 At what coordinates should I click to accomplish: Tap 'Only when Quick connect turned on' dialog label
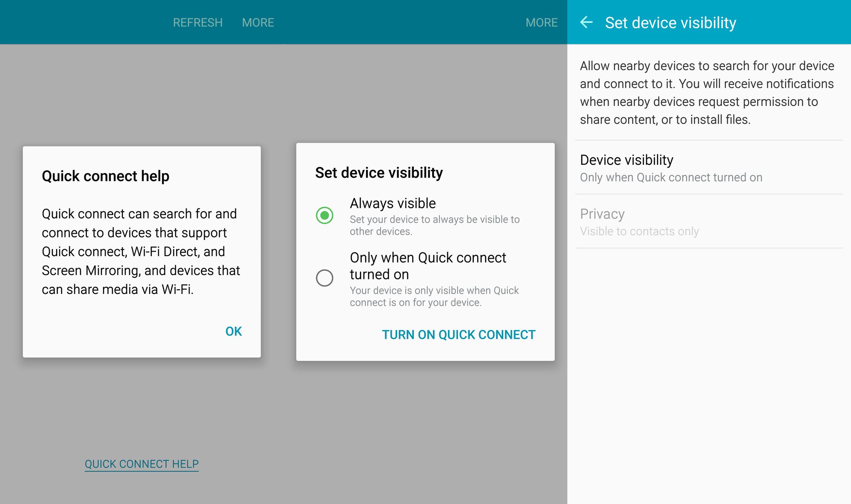click(428, 266)
